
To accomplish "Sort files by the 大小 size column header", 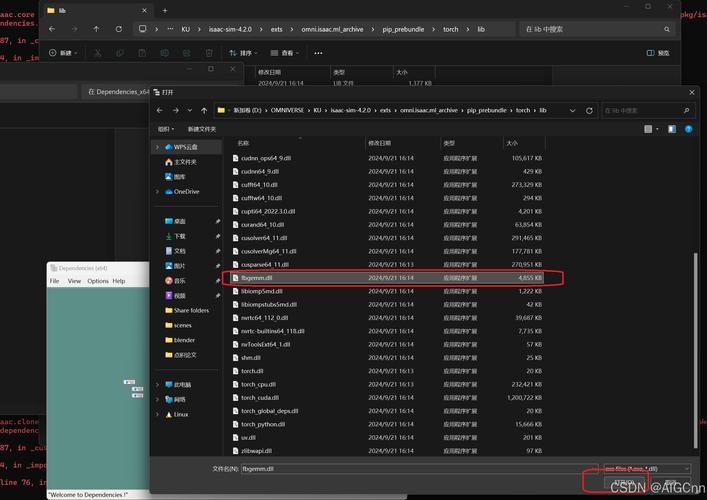I will pyautogui.click(x=511, y=143).
